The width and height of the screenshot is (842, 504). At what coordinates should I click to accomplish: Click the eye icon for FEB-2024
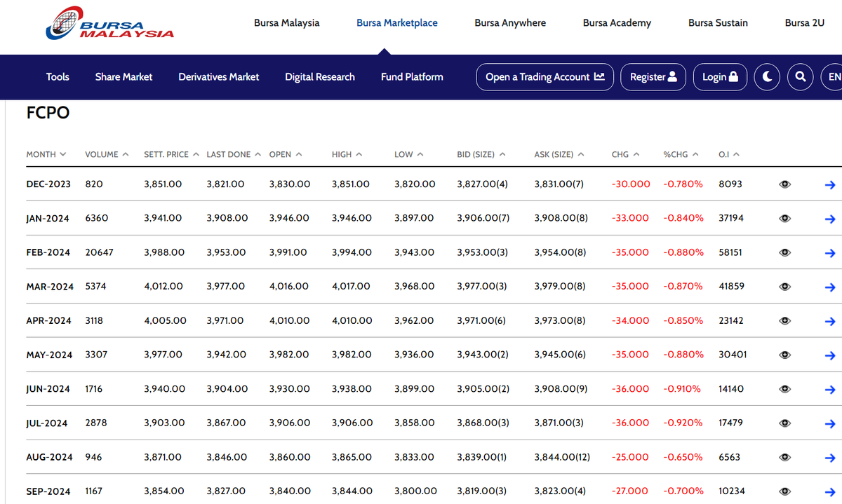tap(785, 252)
